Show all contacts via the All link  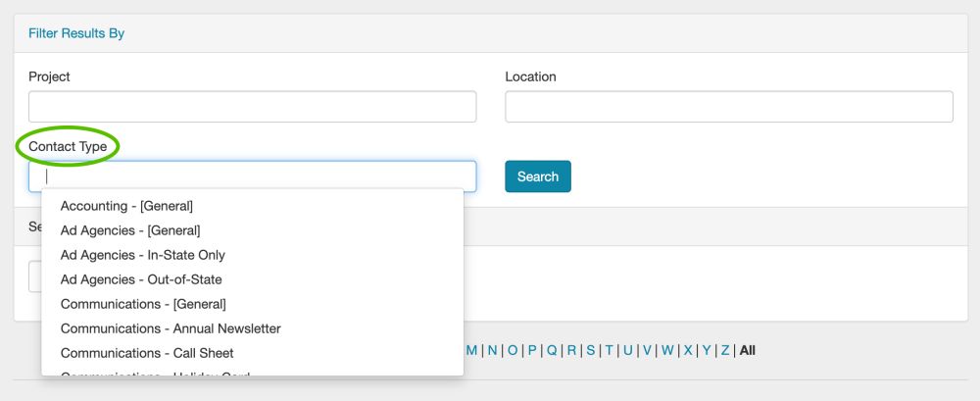pos(748,350)
